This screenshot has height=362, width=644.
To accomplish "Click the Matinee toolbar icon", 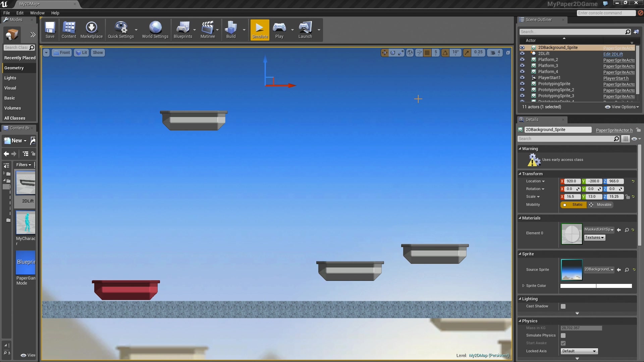I will click(208, 30).
